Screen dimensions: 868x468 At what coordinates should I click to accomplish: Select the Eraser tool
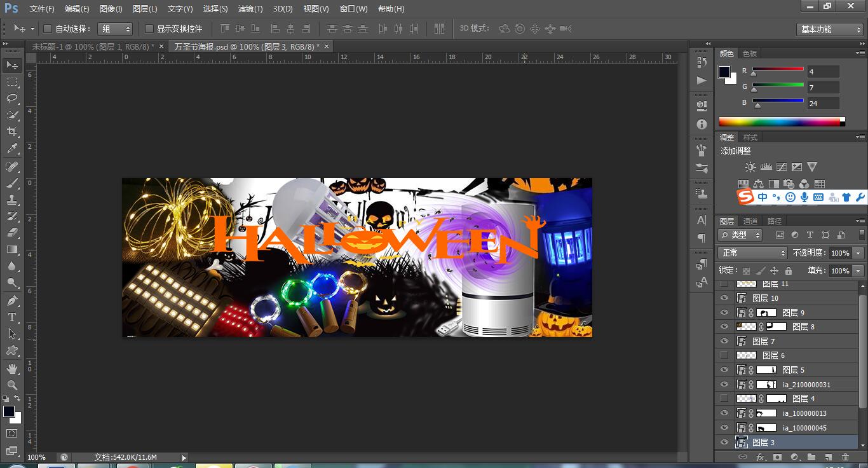pyautogui.click(x=11, y=233)
